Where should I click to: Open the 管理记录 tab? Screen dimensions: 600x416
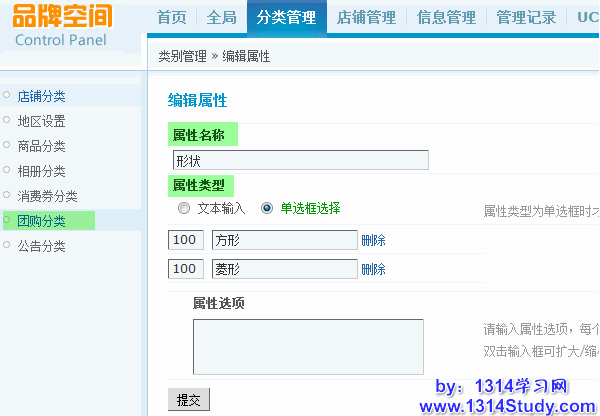click(527, 17)
